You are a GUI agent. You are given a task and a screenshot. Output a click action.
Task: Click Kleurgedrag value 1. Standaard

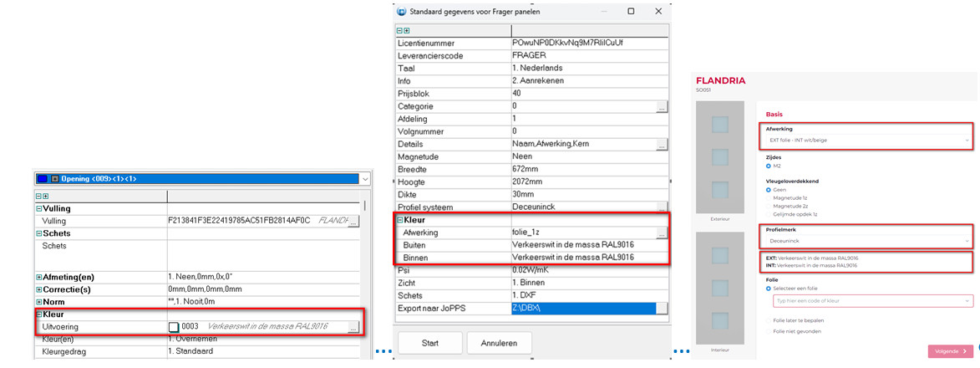tap(264, 351)
